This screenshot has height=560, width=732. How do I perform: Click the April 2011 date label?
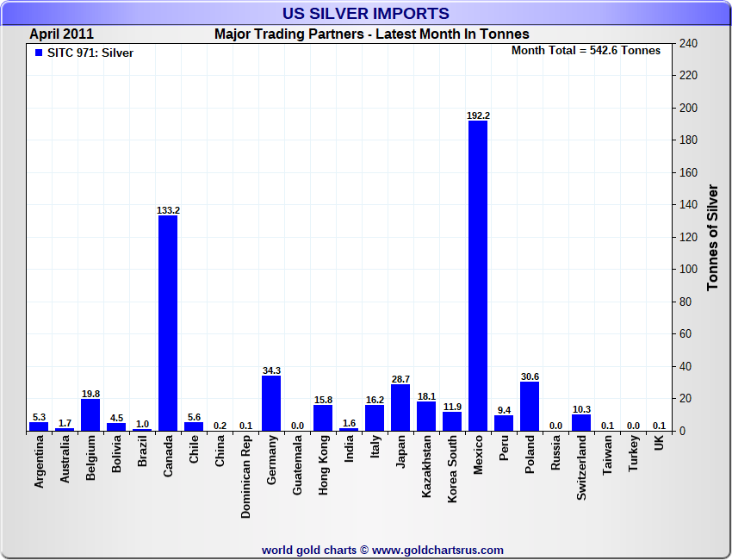[x=62, y=34]
